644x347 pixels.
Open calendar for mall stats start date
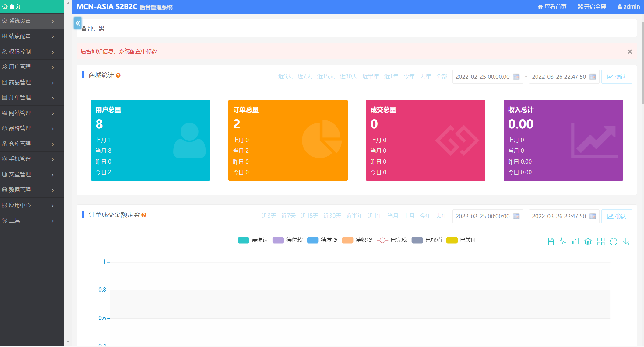tap(516, 77)
